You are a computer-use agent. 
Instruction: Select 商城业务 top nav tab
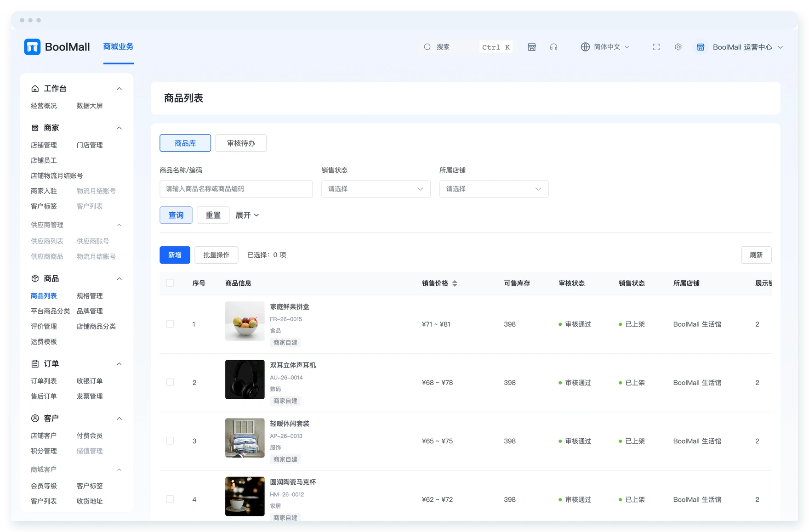point(119,46)
